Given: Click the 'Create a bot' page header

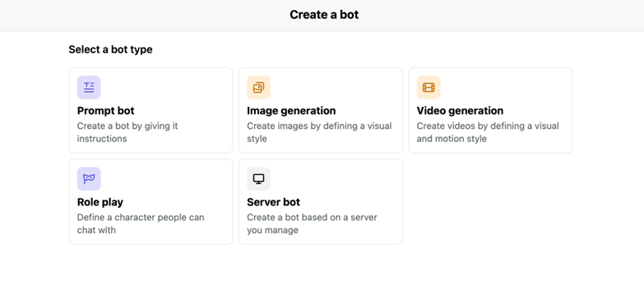Looking at the screenshot, I should (324, 15).
